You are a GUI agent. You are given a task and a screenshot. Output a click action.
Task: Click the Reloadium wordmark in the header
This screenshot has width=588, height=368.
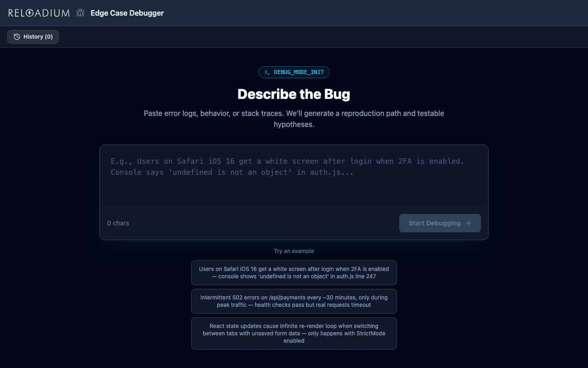coord(40,13)
